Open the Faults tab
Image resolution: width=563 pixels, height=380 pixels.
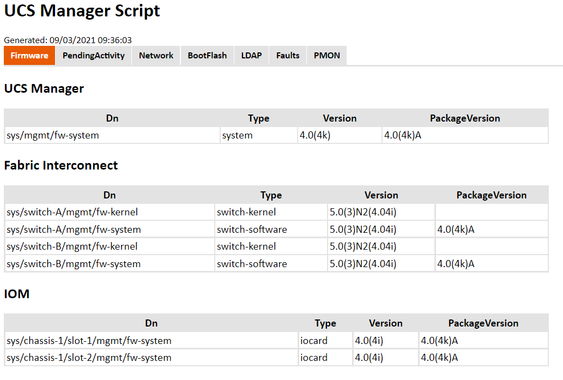coord(288,56)
